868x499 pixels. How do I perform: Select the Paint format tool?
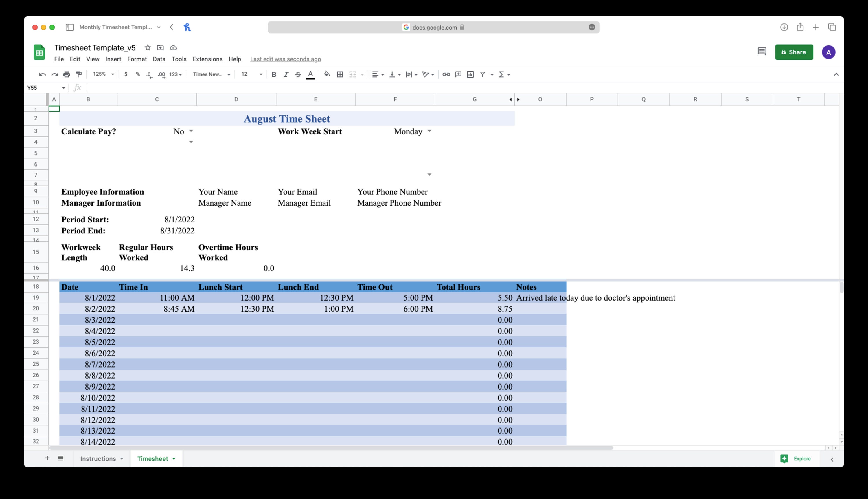tap(78, 74)
